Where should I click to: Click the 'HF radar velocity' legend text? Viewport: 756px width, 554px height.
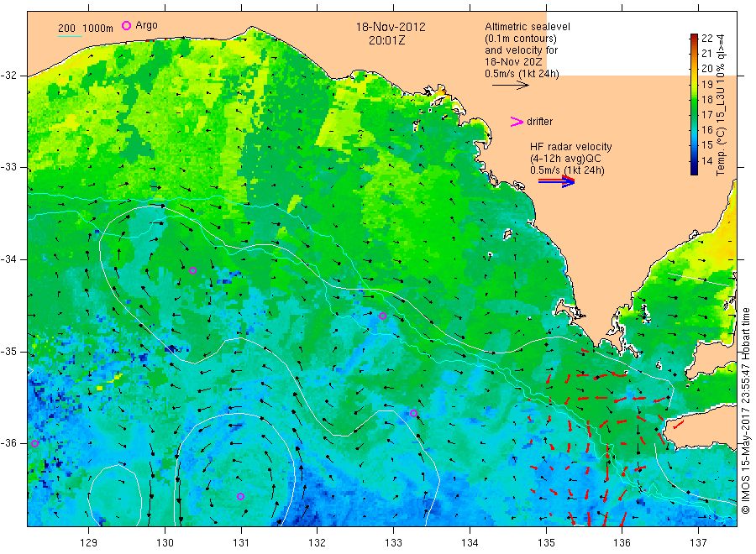(571, 147)
